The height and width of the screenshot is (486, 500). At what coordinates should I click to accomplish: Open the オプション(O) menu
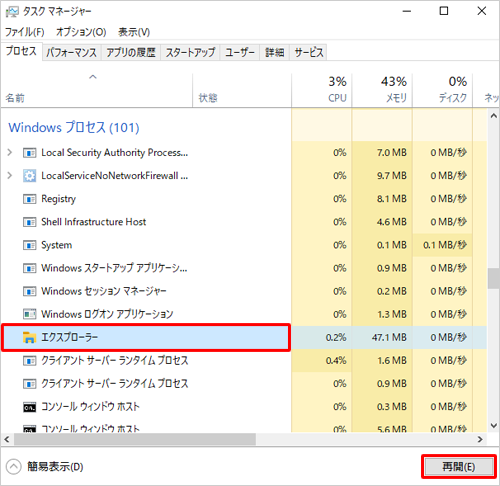click(81, 32)
